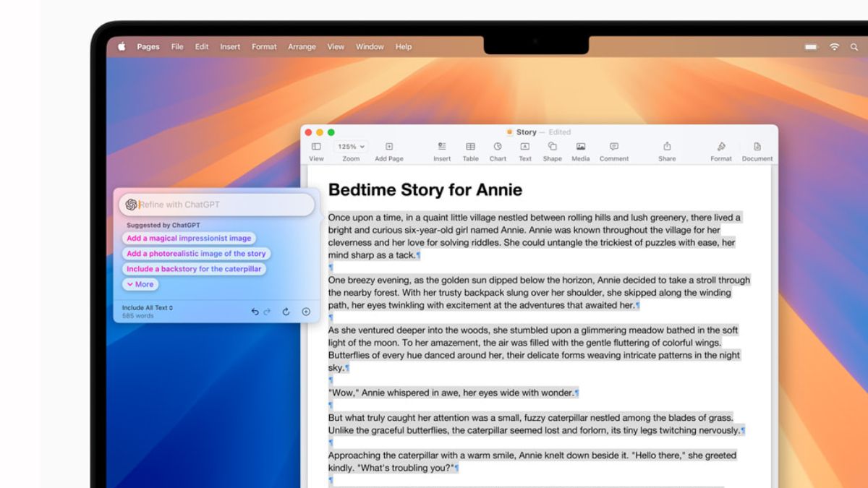Click the Add Page icon
The width and height of the screenshot is (868, 488).
pyautogui.click(x=389, y=147)
